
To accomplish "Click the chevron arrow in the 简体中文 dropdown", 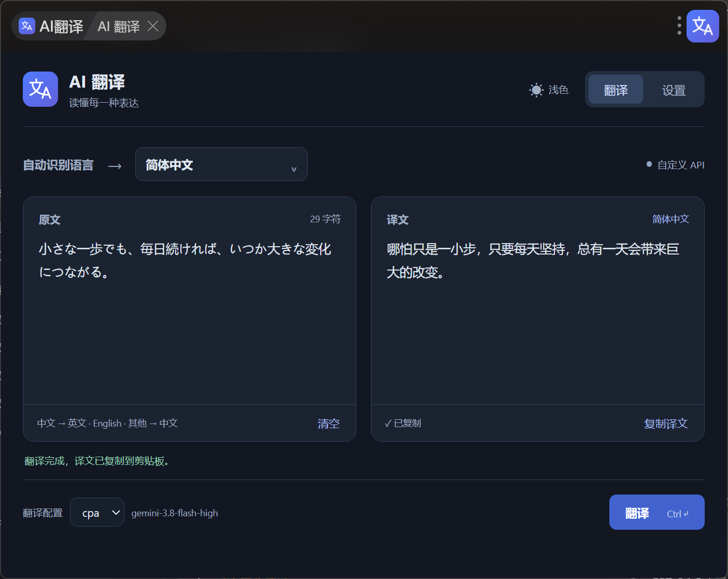I will [x=294, y=169].
